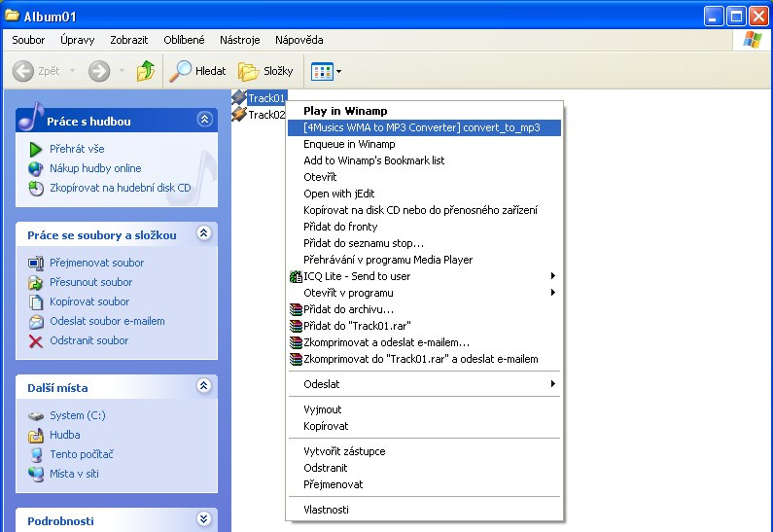773x532 pixels.
Task: Open the Oblíbené menu
Action: [184, 40]
